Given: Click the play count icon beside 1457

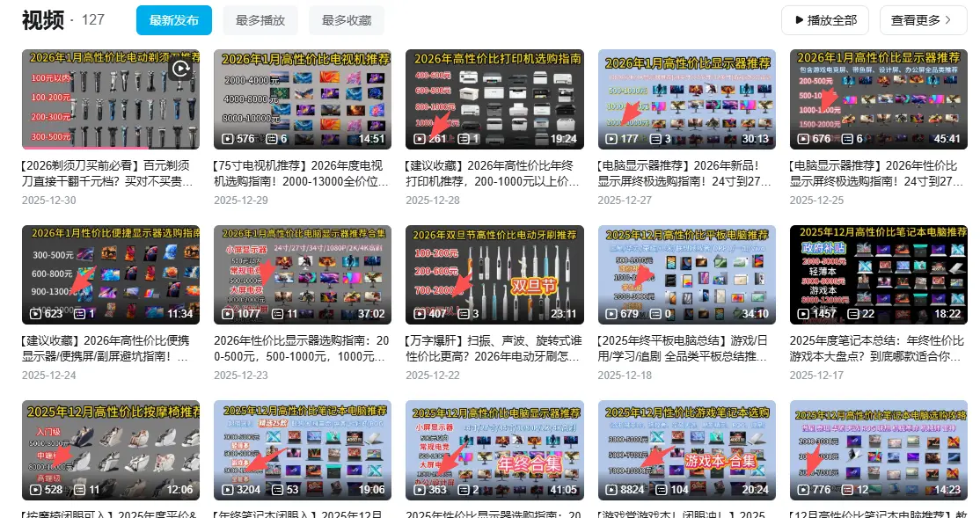Looking at the screenshot, I should [x=804, y=314].
